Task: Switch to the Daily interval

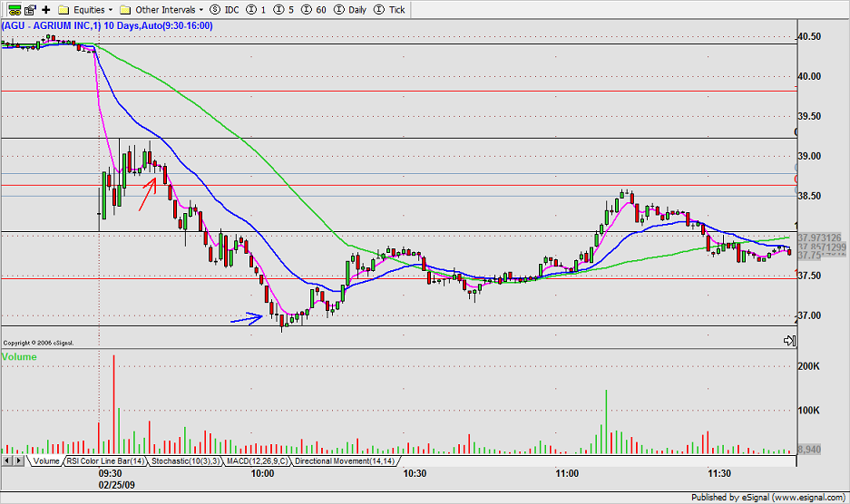Action: pos(350,10)
